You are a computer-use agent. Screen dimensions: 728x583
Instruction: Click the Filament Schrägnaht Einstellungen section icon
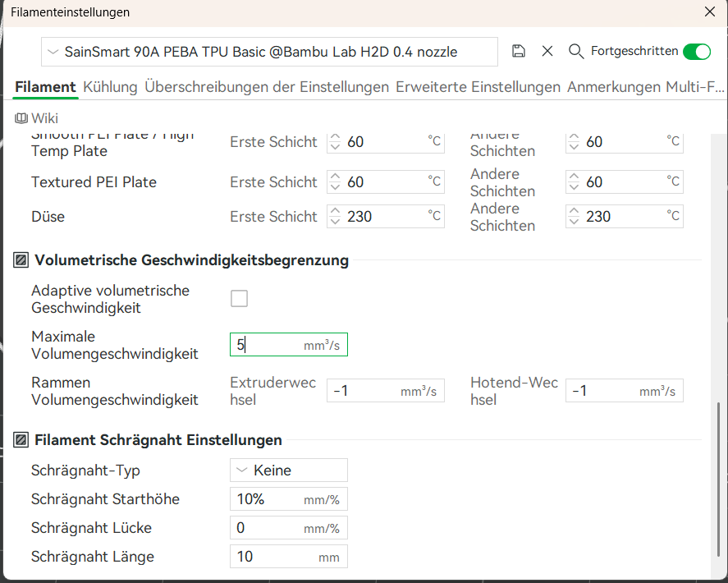tap(21, 440)
